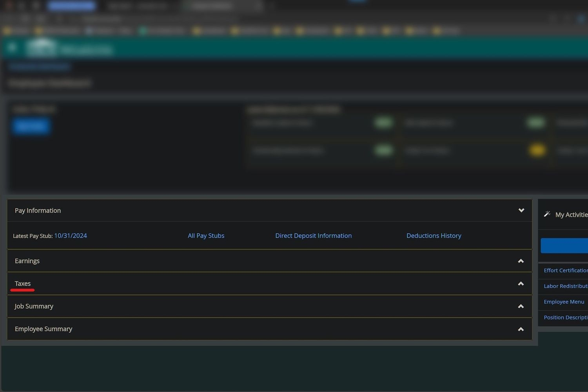Click the My Activities magic wand icon
Image resolution: width=588 pixels, height=392 pixels.
[x=547, y=214]
